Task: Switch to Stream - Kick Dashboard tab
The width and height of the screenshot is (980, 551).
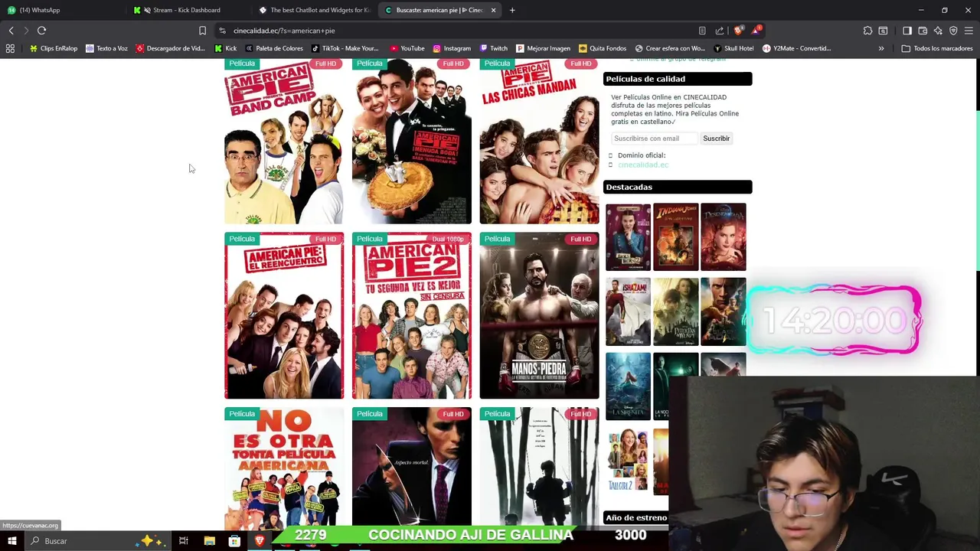Action: coord(188,10)
